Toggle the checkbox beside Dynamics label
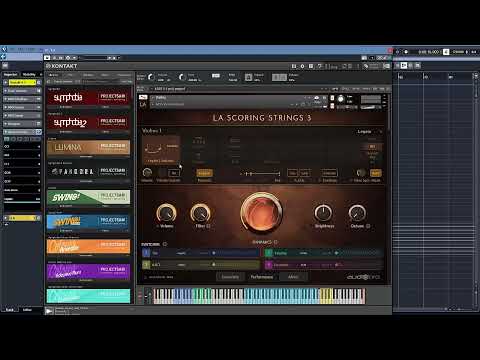480x360 pixels. [276, 242]
